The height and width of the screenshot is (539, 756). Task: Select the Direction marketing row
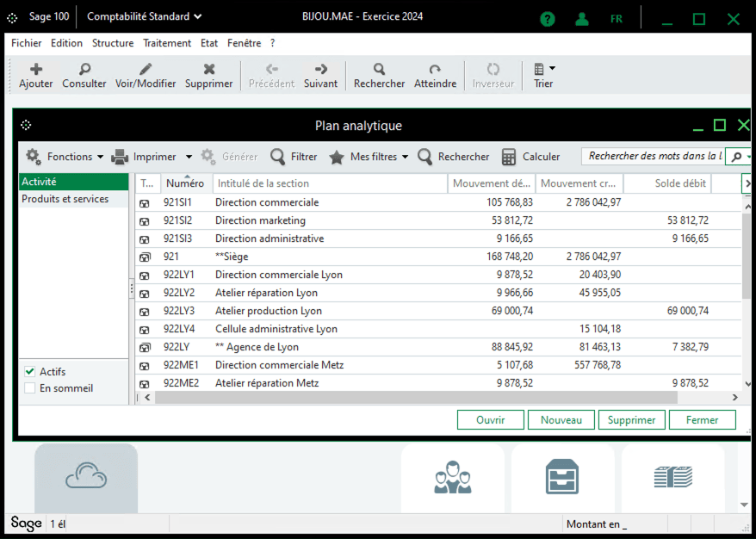(x=437, y=220)
